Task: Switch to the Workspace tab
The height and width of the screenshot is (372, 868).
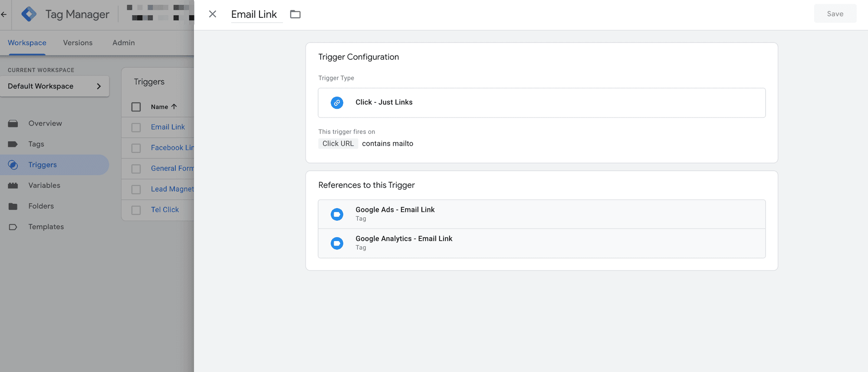Action: (27, 42)
